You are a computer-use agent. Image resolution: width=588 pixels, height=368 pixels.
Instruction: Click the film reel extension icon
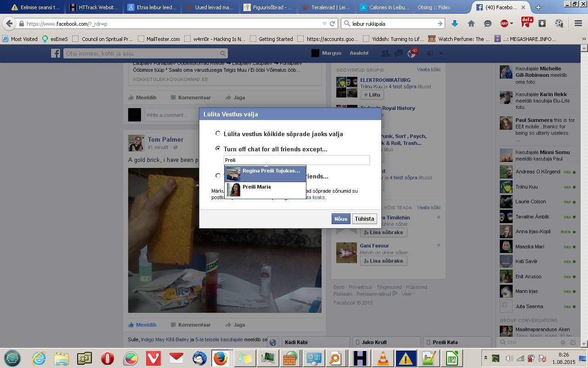pos(559,23)
